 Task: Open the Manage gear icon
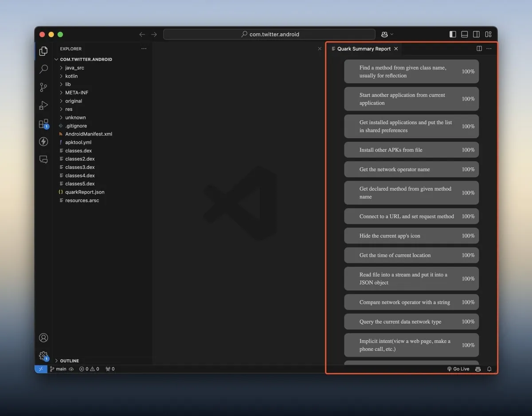click(43, 355)
